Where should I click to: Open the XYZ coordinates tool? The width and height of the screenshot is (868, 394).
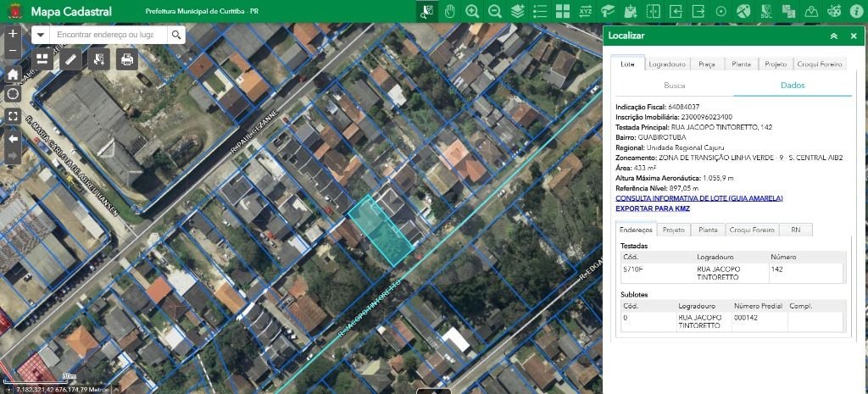(586, 11)
